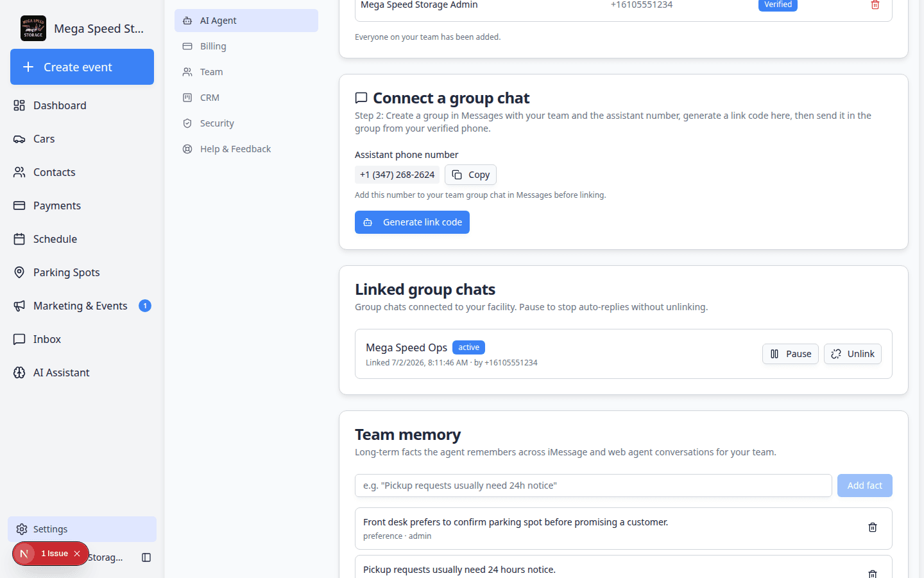Select the Billing settings tab
Viewport: 924px width, 578px height.
246,46
